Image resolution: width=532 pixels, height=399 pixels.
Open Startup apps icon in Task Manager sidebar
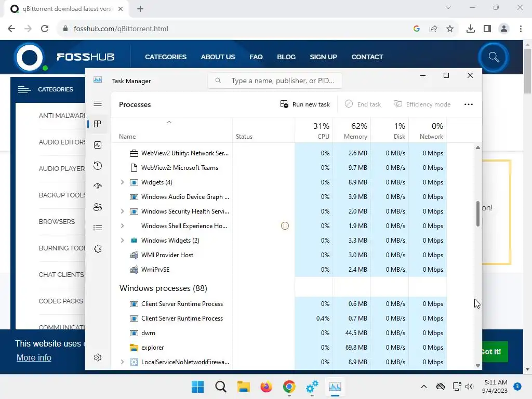point(98,187)
